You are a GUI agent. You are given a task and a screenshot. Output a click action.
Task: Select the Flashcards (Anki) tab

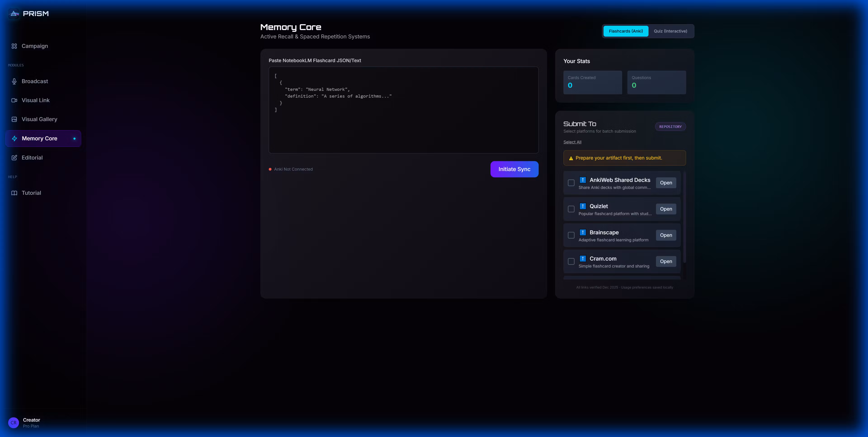pos(626,31)
